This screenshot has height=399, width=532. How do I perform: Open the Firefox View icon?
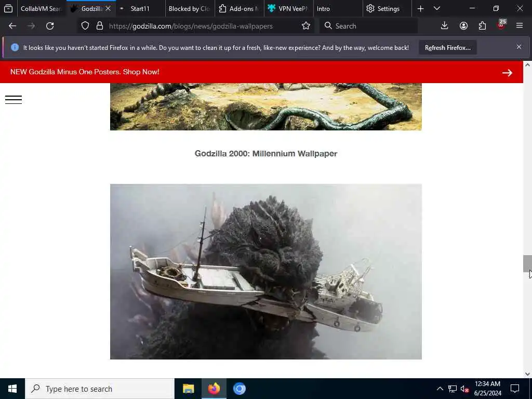point(8,8)
